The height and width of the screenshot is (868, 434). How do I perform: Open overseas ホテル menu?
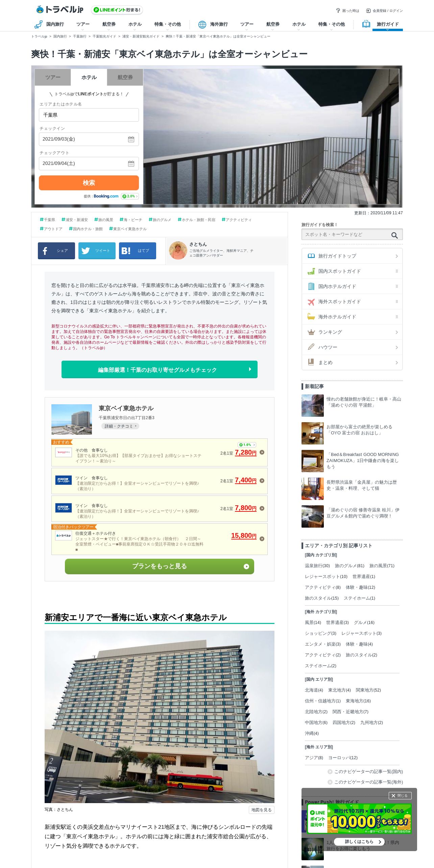tap(299, 24)
